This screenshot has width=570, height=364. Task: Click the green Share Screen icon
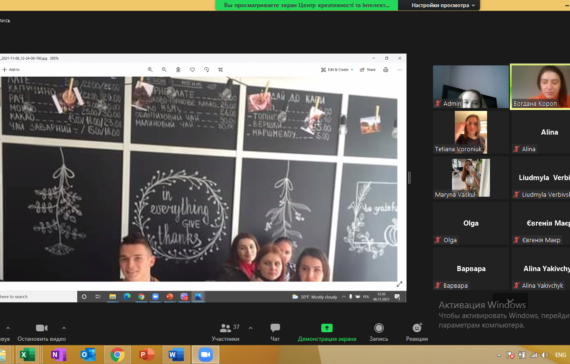coord(326,328)
